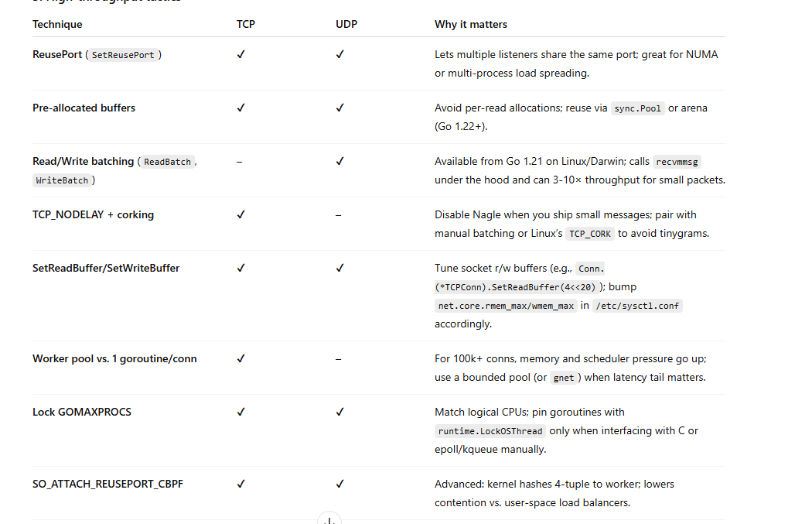Screen dimensions: 812x524
Task: Click the UDP checkmark for Read/Write batching
Action: coord(339,161)
